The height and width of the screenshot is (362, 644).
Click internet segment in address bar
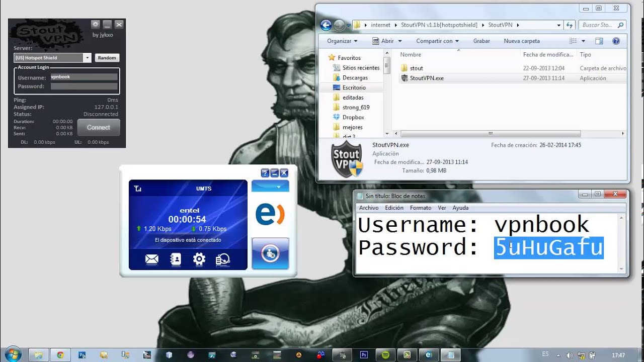380,25
